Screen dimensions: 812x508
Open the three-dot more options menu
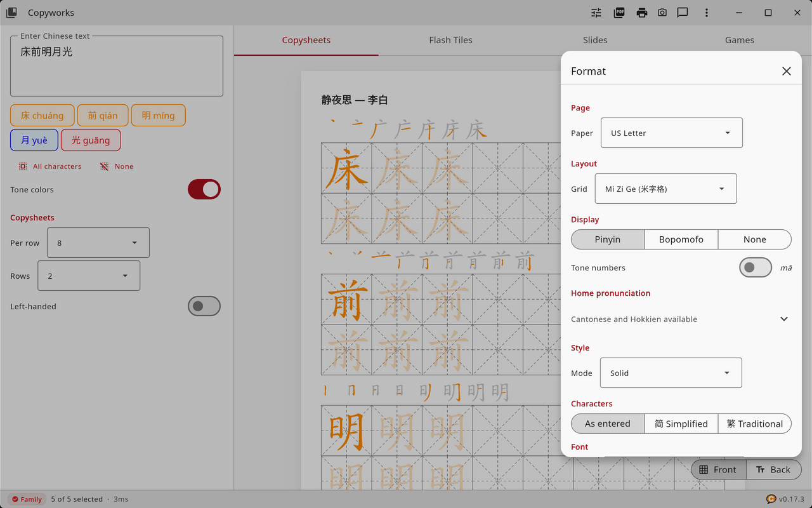point(707,13)
